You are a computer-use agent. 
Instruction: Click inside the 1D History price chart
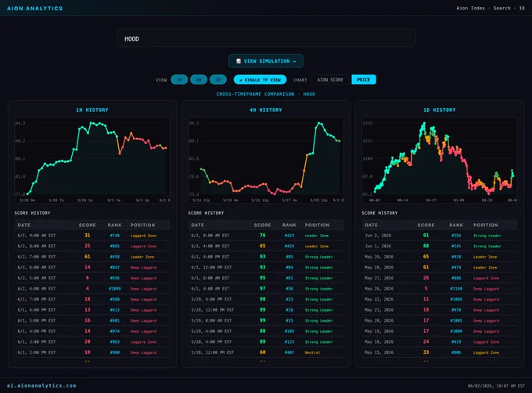pos(440,160)
